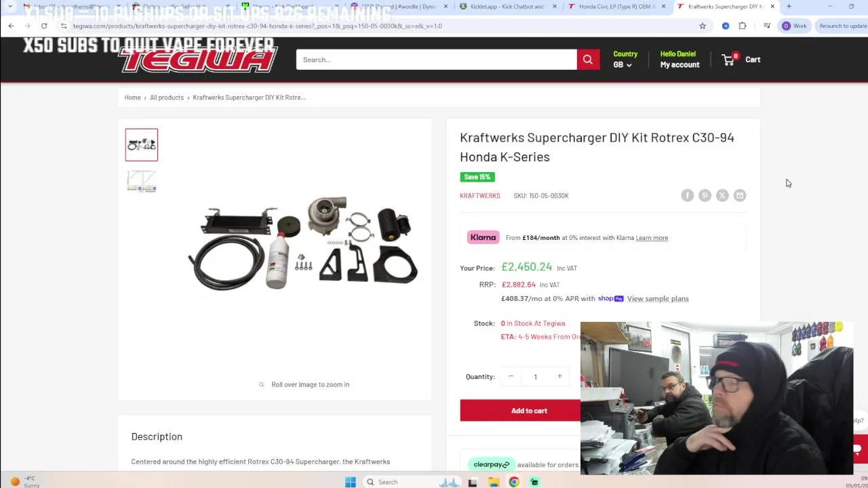This screenshot has height=488, width=868.
Task: Open the green Kick app in taskbar
Action: point(534,482)
